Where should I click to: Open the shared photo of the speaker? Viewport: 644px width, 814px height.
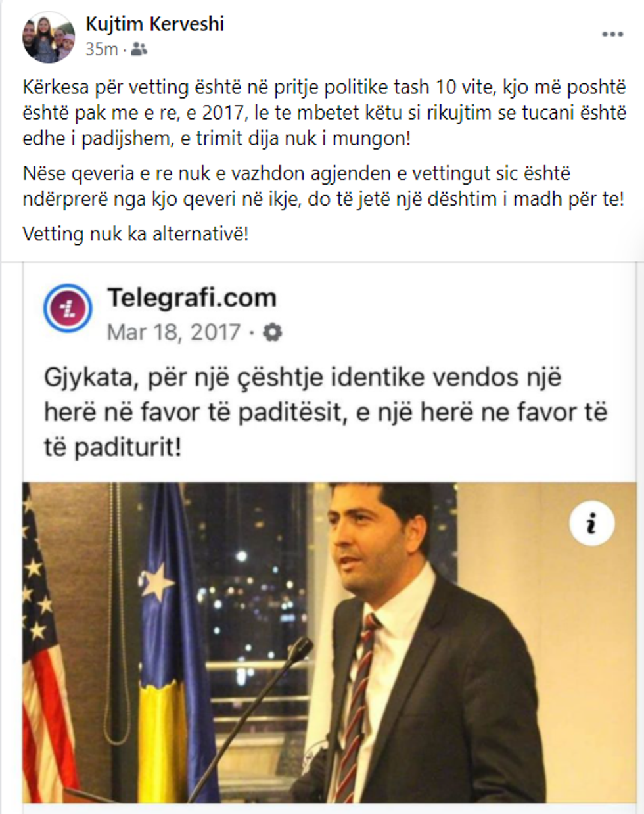click(x=329, y=643)
